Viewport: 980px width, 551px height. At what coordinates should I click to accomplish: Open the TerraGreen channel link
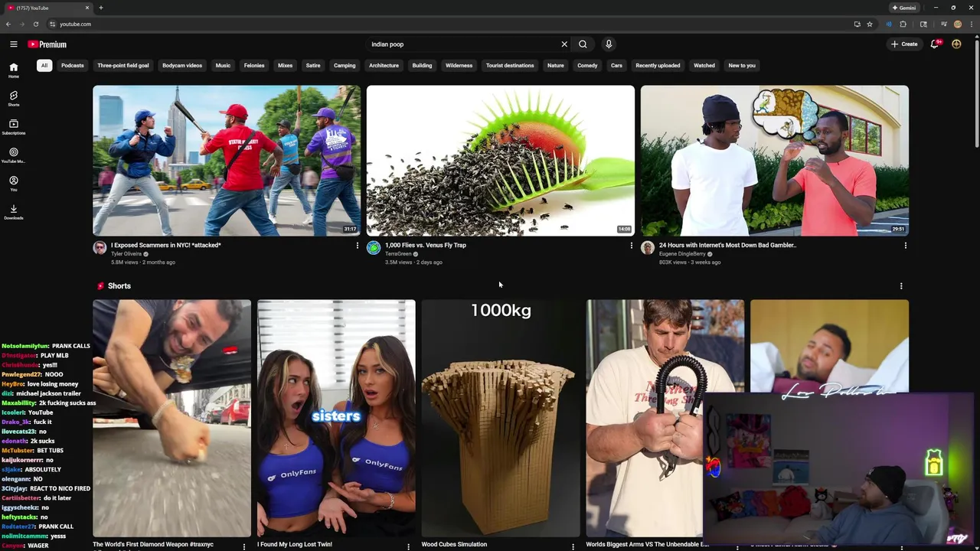398,254
